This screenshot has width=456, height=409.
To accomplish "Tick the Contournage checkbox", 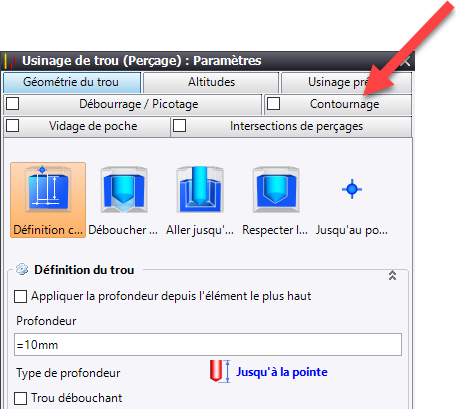I will [273, 104].
